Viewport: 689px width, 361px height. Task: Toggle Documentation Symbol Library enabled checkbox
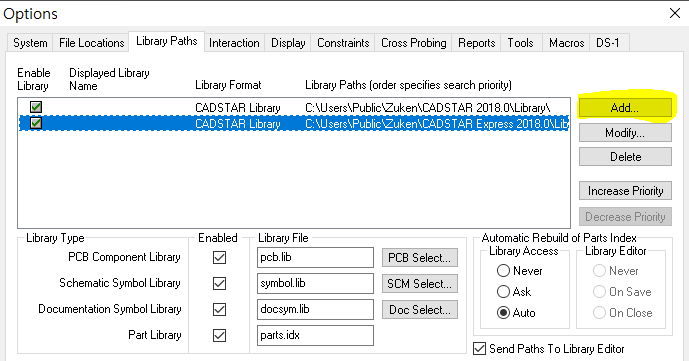[x=219, y=309]
